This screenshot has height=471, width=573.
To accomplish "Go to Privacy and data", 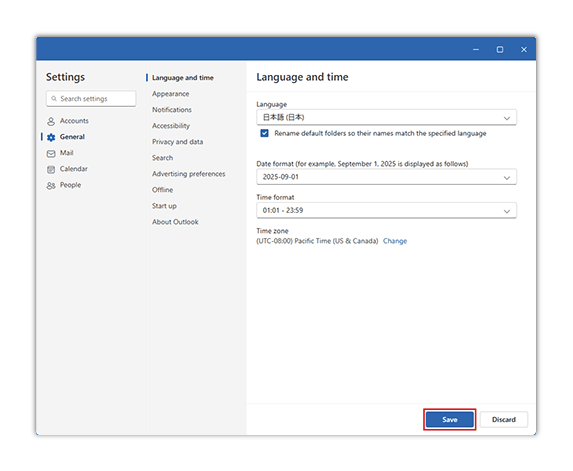I will click(178, 142).
